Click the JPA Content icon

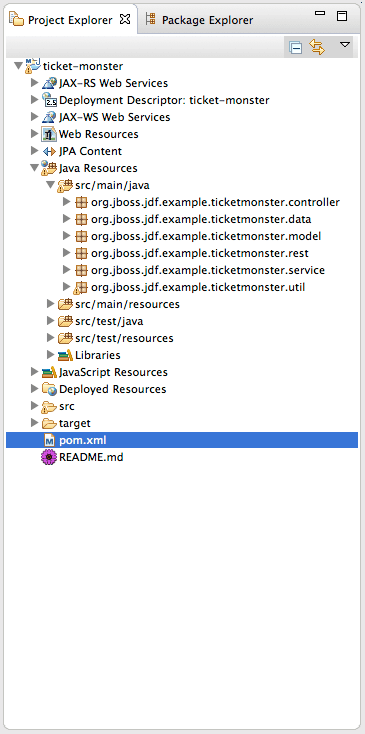click(x=49, y=151)
